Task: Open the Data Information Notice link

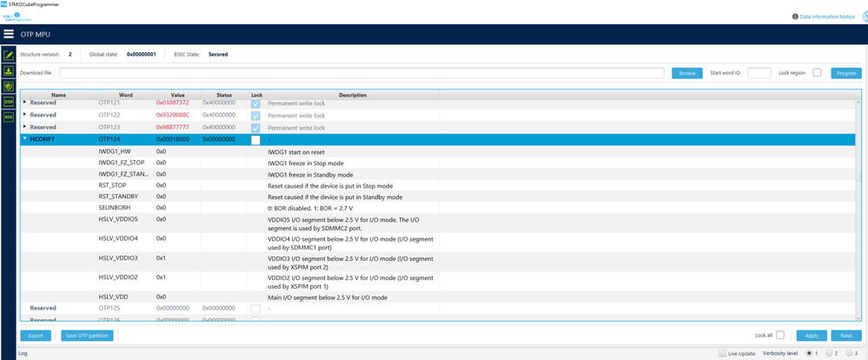Action: pyautogui.click(x=827, y=17)
